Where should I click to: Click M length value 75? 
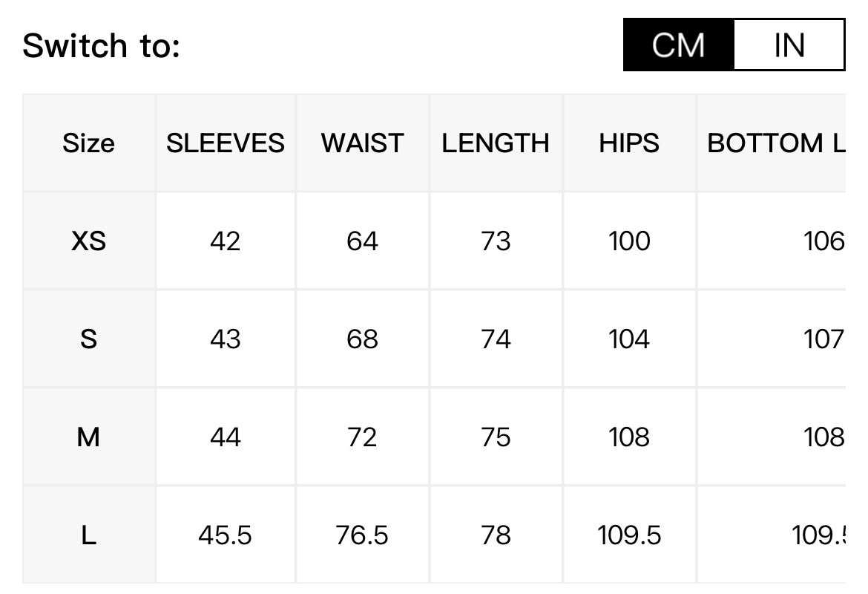tap(496, 437)
